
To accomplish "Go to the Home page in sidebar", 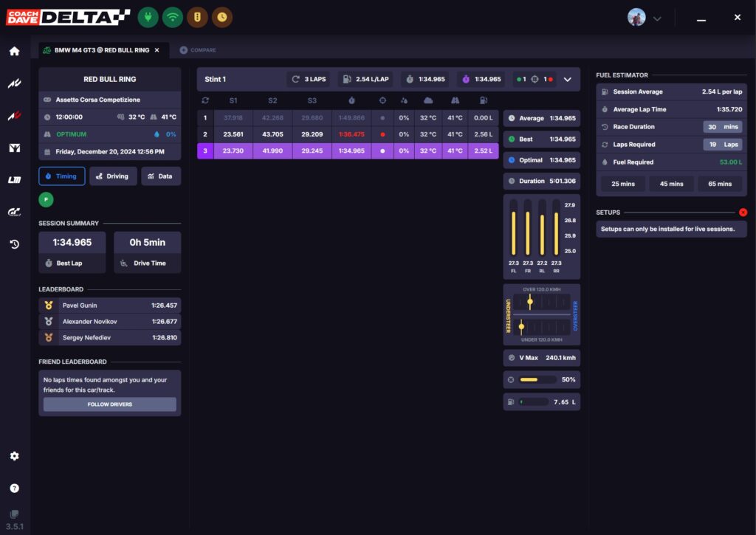I will [14, 51].
